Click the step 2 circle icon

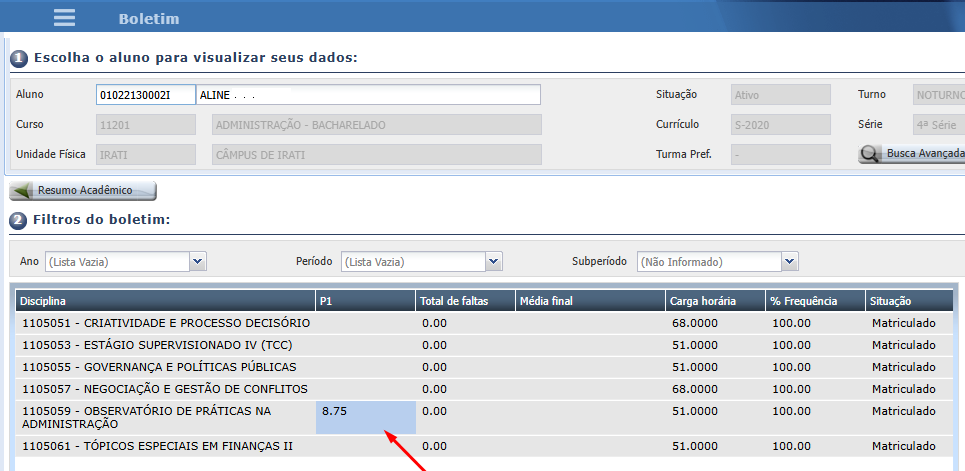coord(18,219)
